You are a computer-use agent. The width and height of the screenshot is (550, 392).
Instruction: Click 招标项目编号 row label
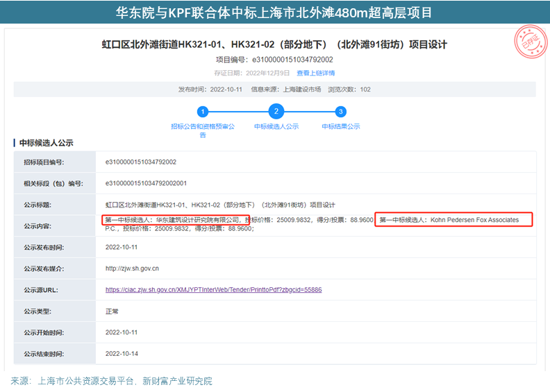44,162
